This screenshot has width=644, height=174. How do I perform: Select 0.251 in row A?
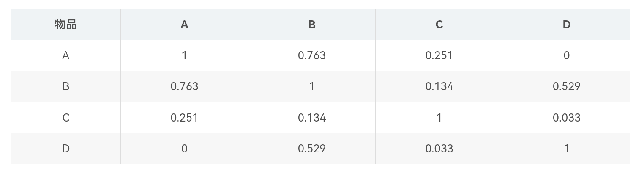439,55
